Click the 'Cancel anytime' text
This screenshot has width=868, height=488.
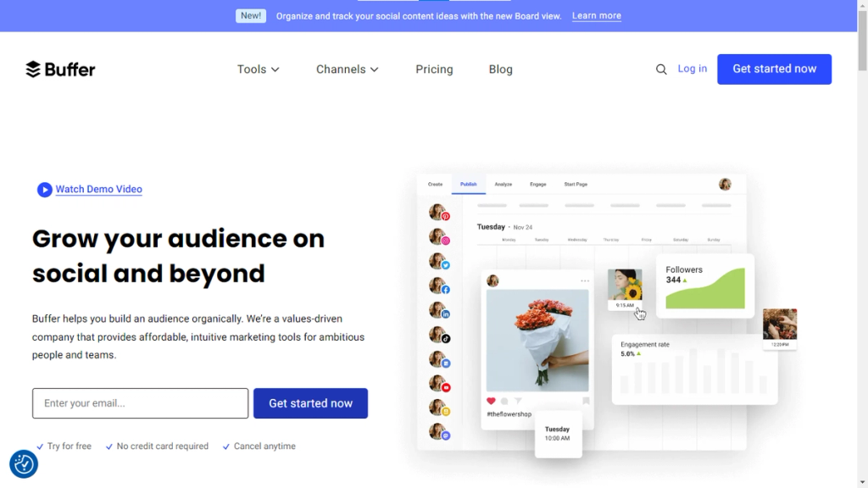click(264, 446)
